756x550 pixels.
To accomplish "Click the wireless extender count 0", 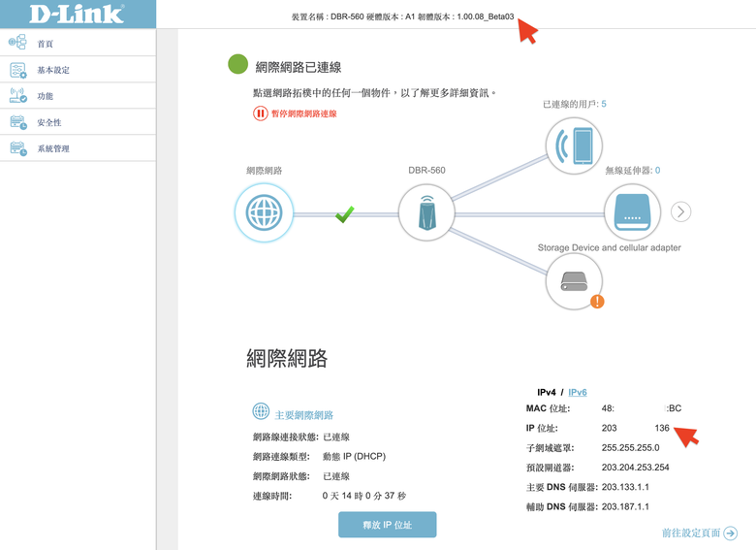I will [x=658, y=171].
